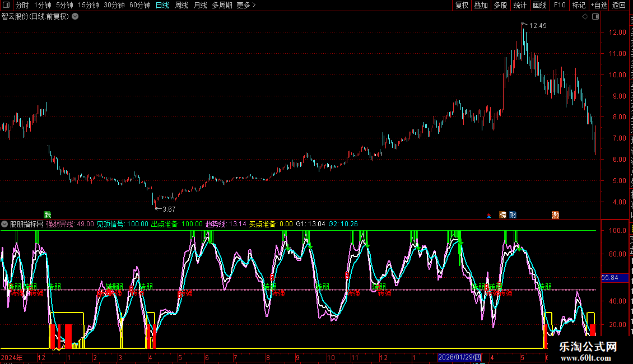Expand the 更多 periods menu

246,5
